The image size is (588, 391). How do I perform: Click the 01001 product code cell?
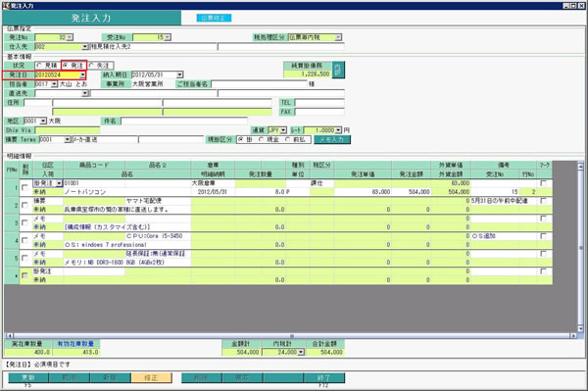point(94,183)
